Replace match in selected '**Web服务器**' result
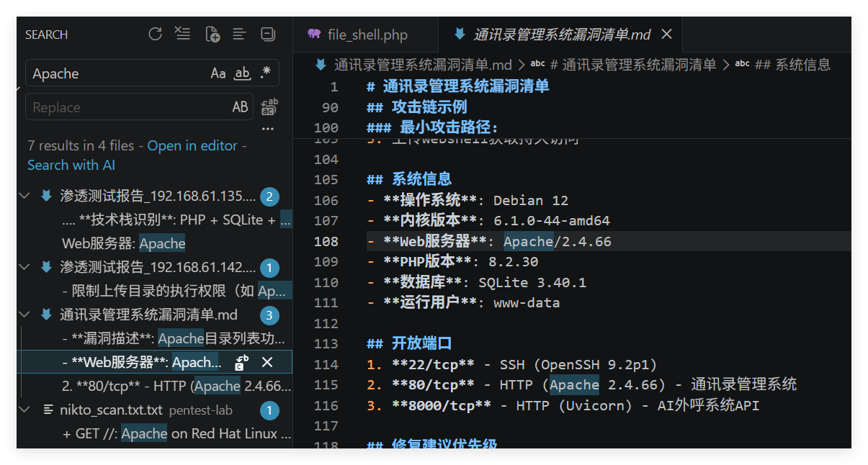 pos(242,362)
